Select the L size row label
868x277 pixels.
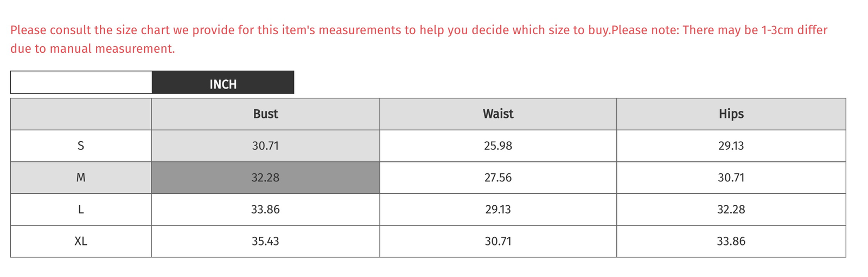[81, 210]
